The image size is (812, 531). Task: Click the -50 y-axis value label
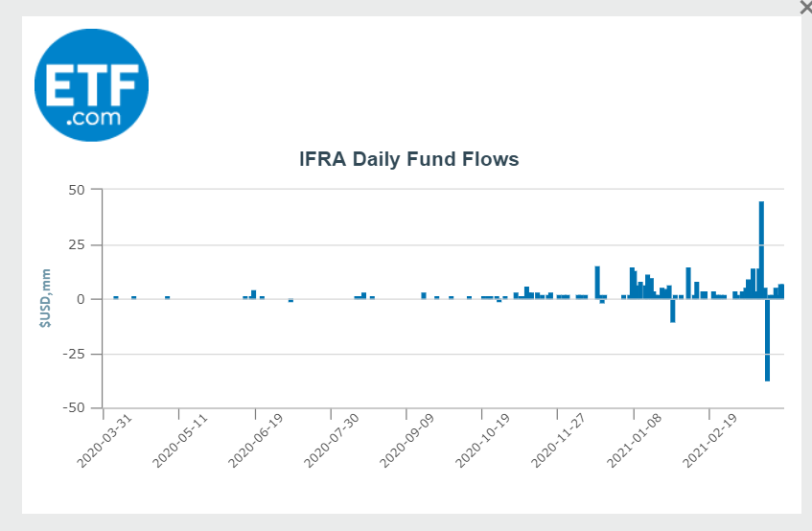75,408
